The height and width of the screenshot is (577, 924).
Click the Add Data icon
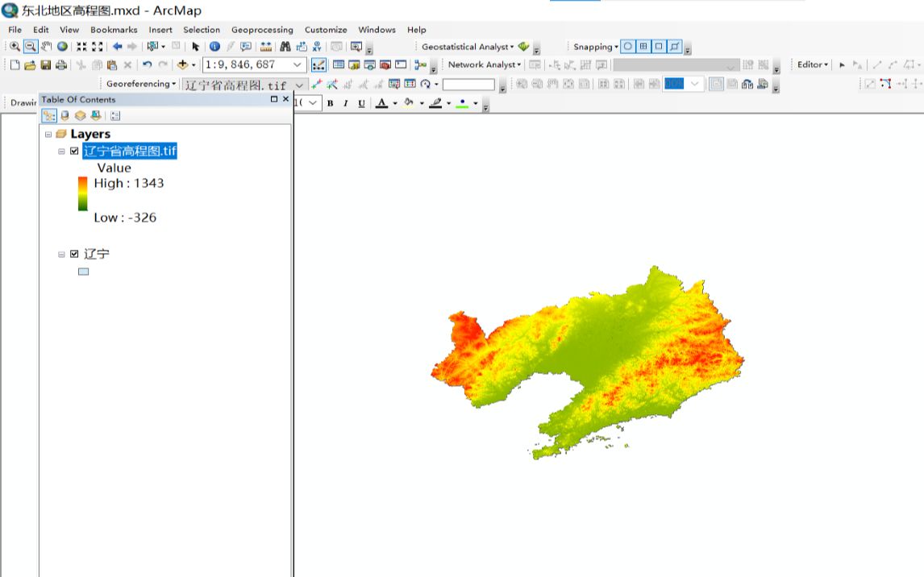pyautogui.click(x=182, y=64)
